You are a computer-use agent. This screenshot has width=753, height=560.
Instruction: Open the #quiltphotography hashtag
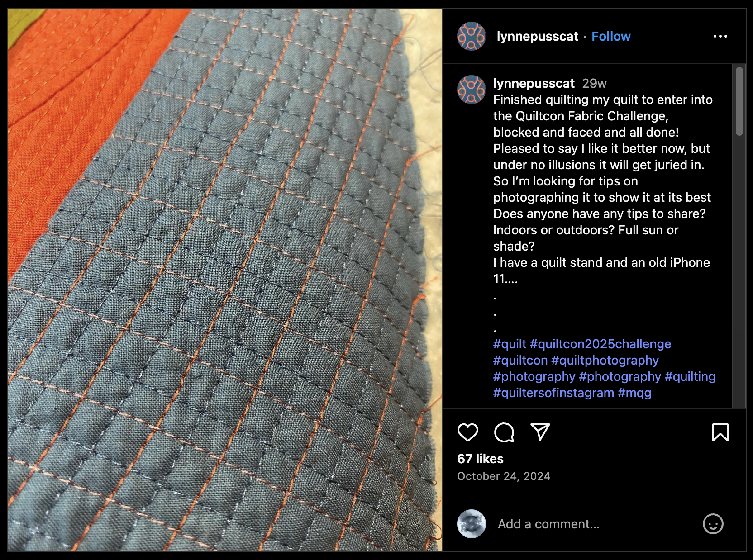605,360
